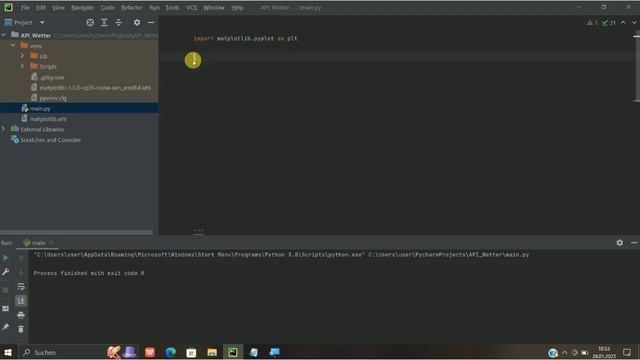
Task: Expand all project tree nodes
Action: click(104, 22)
